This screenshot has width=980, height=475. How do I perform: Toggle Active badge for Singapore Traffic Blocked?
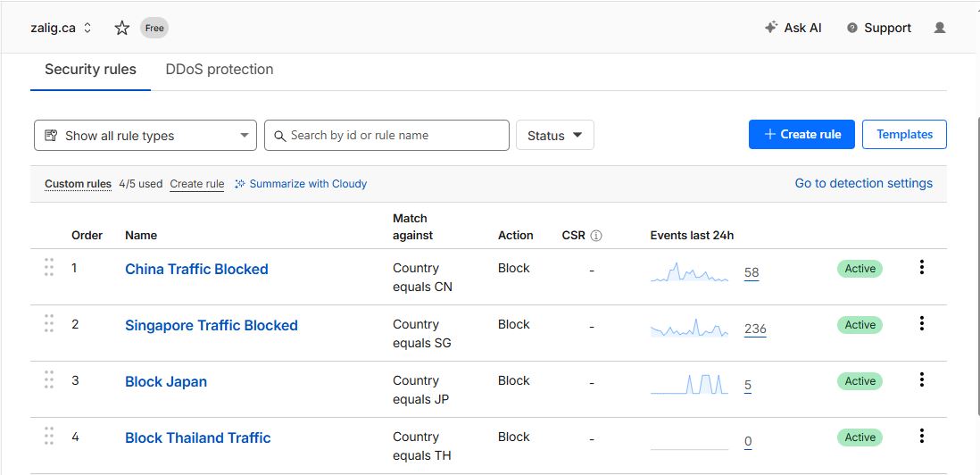click(x=860, y=325)
